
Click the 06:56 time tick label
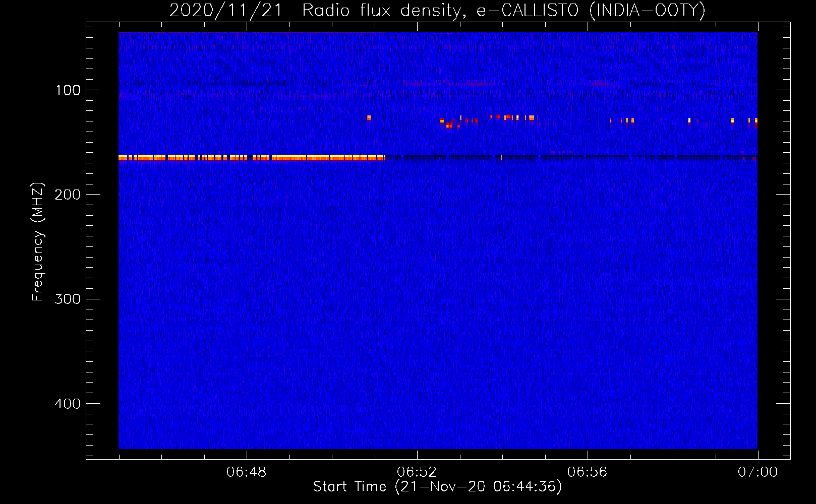(x=588, y=472)
